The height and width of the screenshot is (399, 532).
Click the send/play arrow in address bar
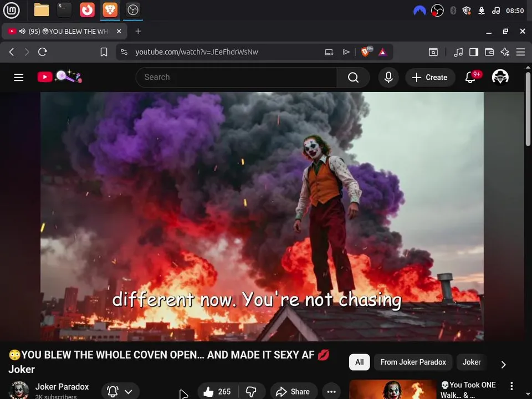click(x=346, y=52)
